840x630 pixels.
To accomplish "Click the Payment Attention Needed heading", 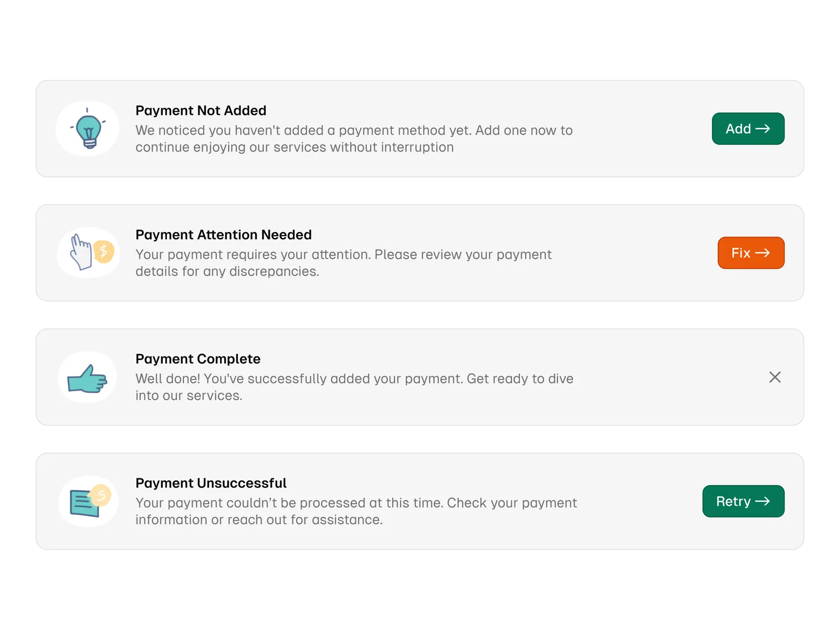I will click(x=223, y=235).
